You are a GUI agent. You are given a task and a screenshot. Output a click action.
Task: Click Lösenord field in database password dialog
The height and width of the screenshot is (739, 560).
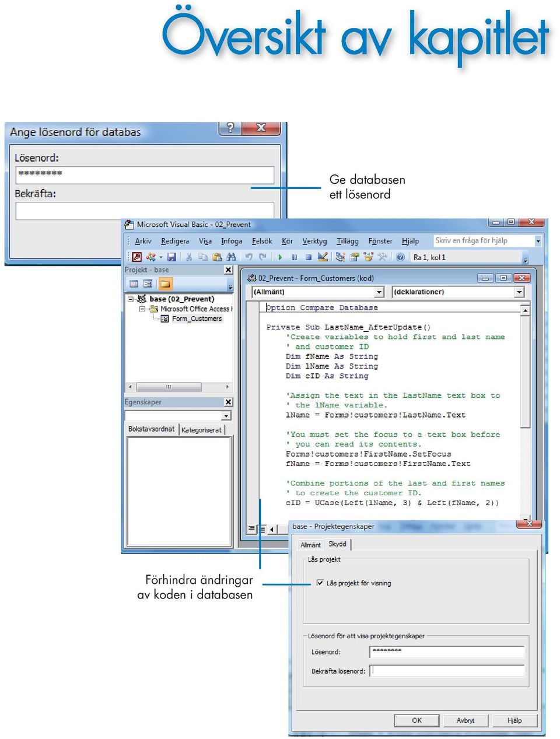pyautogui.click(x=145, y=174)
